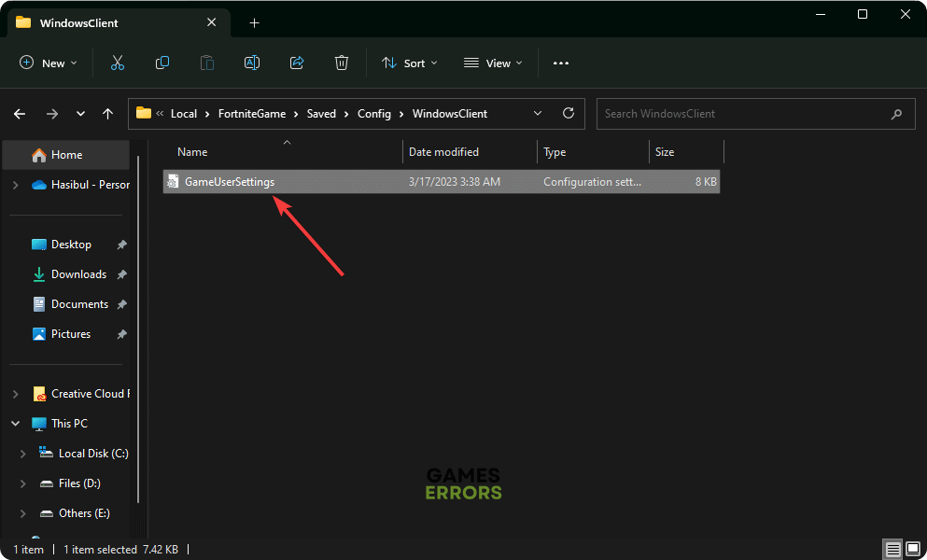
Task: Switch to large thumbnails view layout
Action: pos(912,549)
